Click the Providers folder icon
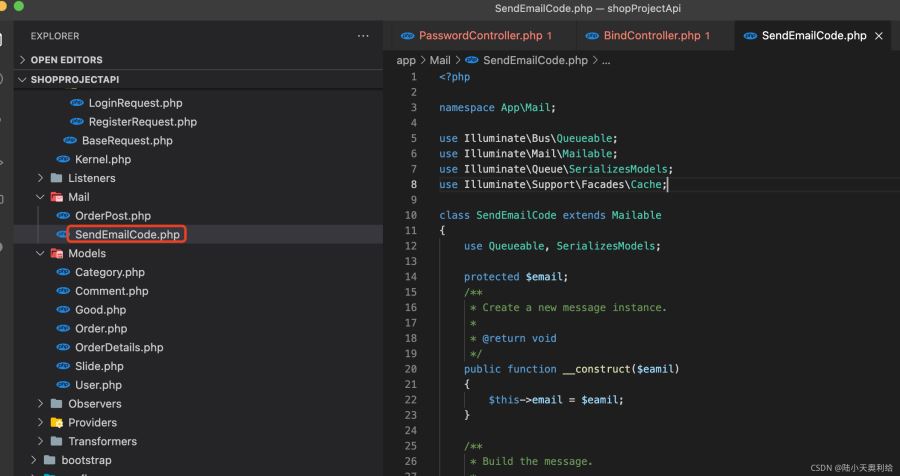Screen dimensions: 900x476 tap(56, 423)
